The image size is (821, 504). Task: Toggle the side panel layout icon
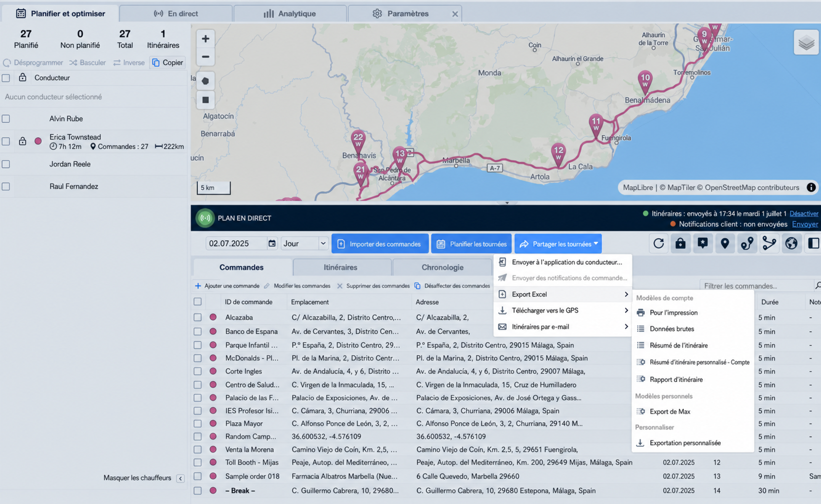[x=813, y=244]
